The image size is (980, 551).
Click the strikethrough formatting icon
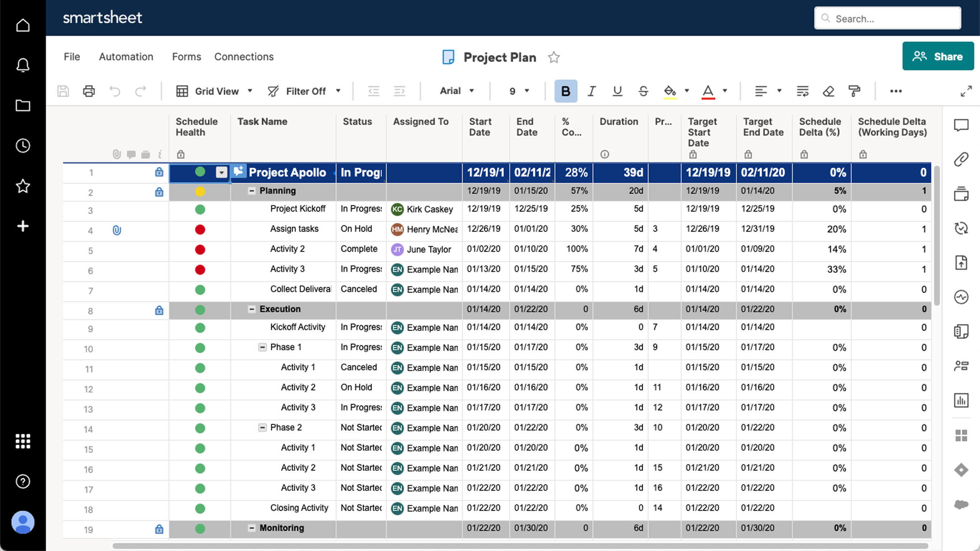643,91
